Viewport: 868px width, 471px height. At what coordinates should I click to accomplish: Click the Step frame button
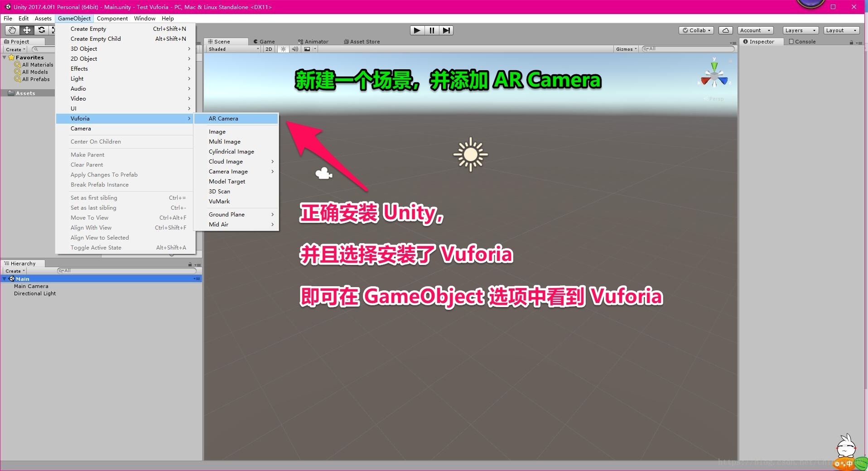coord(446,30)
